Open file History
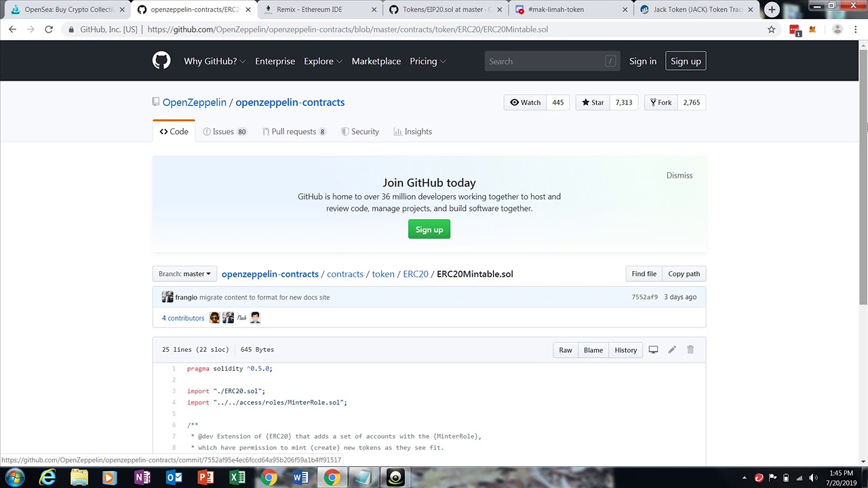The height and width of the screenshot is (488, 868). point(625,350)
